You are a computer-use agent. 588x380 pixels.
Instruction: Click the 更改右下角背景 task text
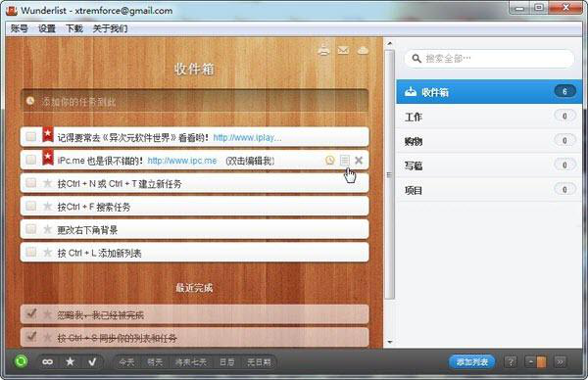coord(87,230)
